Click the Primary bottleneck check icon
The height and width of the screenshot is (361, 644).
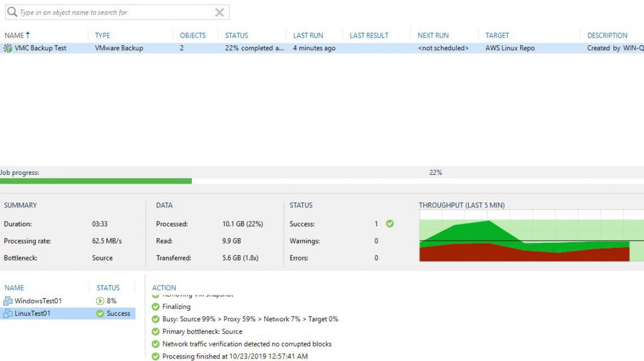click(x=155, y=331)
